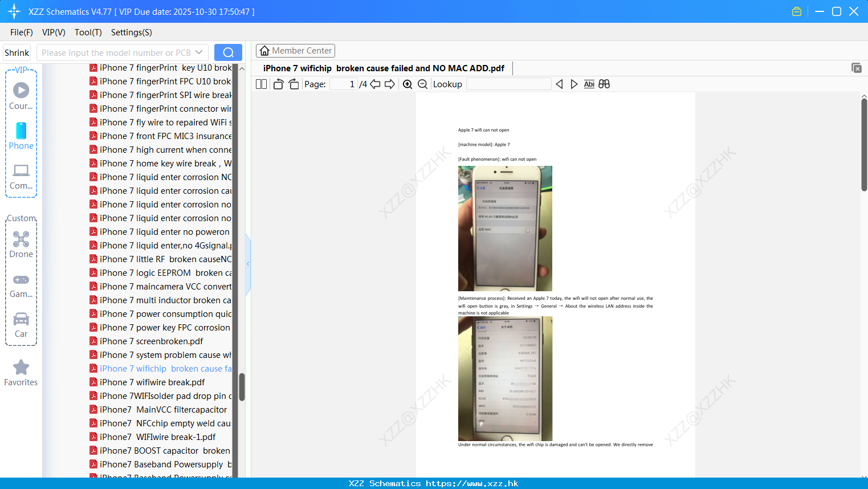Click the blue search button
The image size is (868, 489).
click(x=228, y=52)
